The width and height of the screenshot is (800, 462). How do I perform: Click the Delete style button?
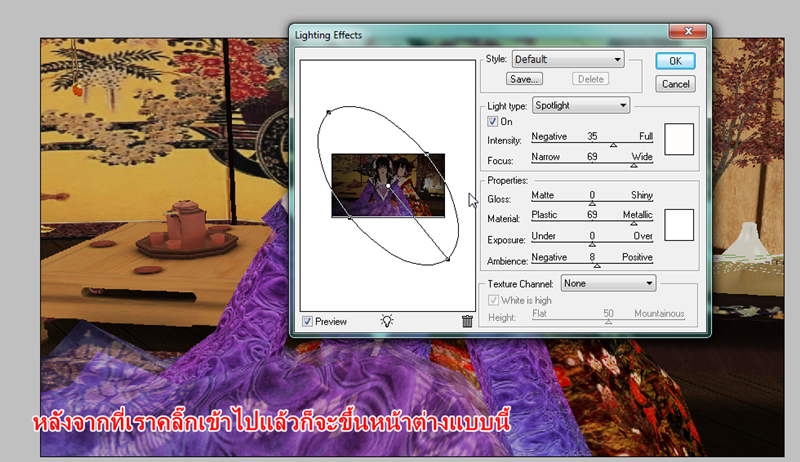590,79
